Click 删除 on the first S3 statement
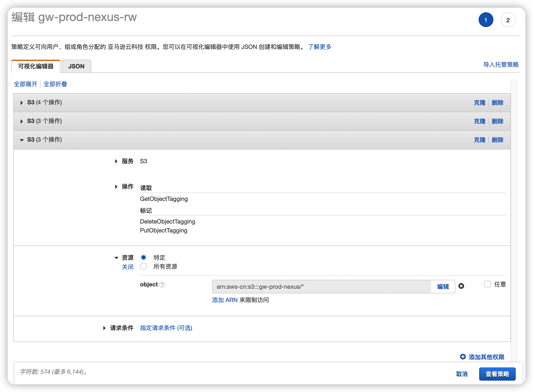This screenshot has height=392, width=533. pyautogui.click(x=497, y=103)
